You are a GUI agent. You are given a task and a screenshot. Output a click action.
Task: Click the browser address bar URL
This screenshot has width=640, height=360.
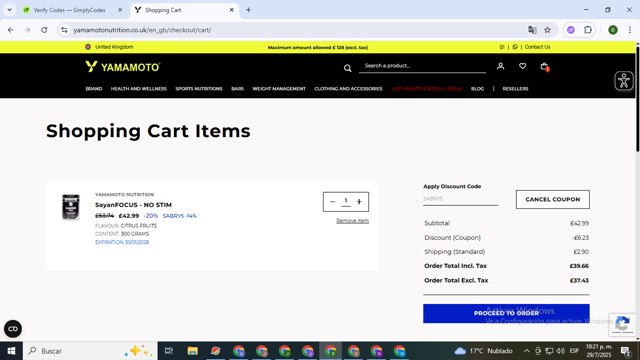[x=142, y=30]
